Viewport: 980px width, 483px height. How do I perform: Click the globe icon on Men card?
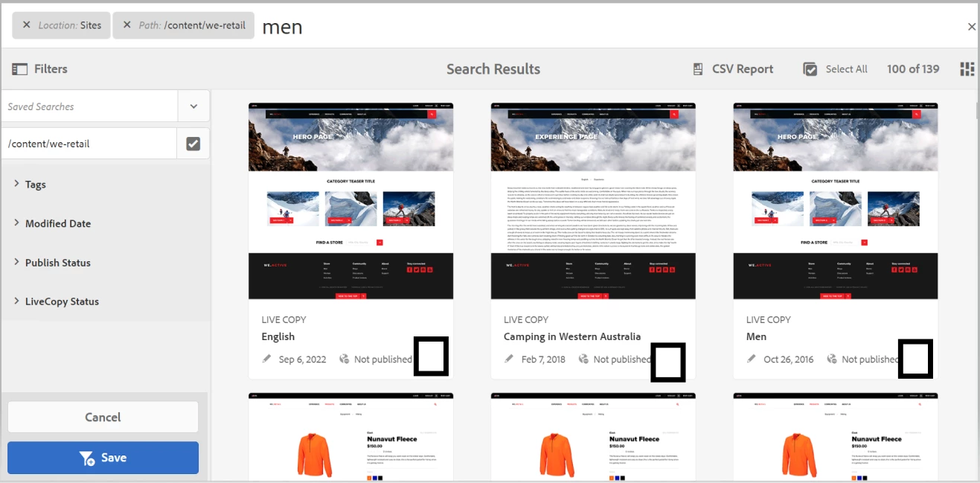click(831, 359)
